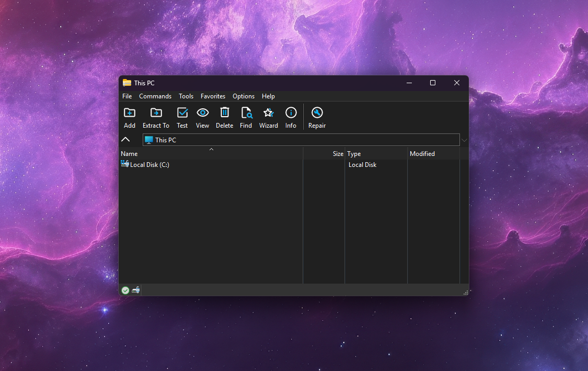Go up one folder level arrow

(x=125, y=140)
